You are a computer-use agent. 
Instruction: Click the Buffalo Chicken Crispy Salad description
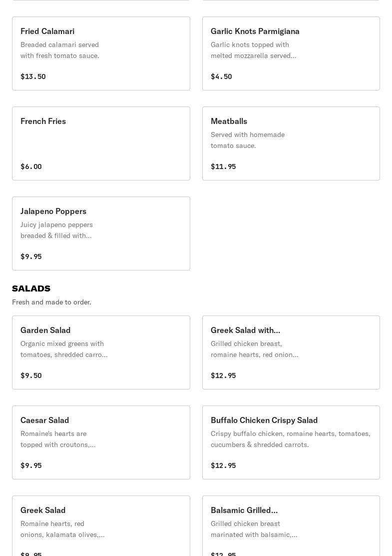[x=290, y=439]
